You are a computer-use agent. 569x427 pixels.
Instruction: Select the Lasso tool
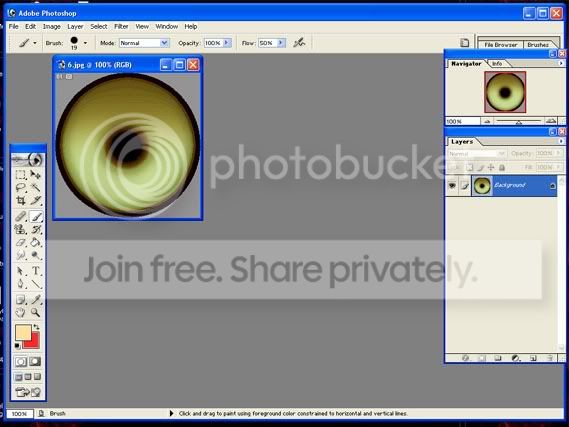[x=21, y=188]
